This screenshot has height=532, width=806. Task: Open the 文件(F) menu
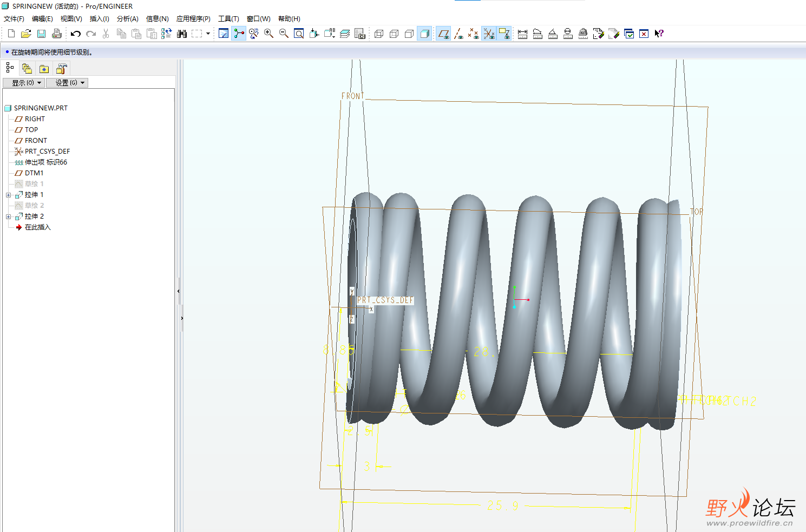coord(14,19)
